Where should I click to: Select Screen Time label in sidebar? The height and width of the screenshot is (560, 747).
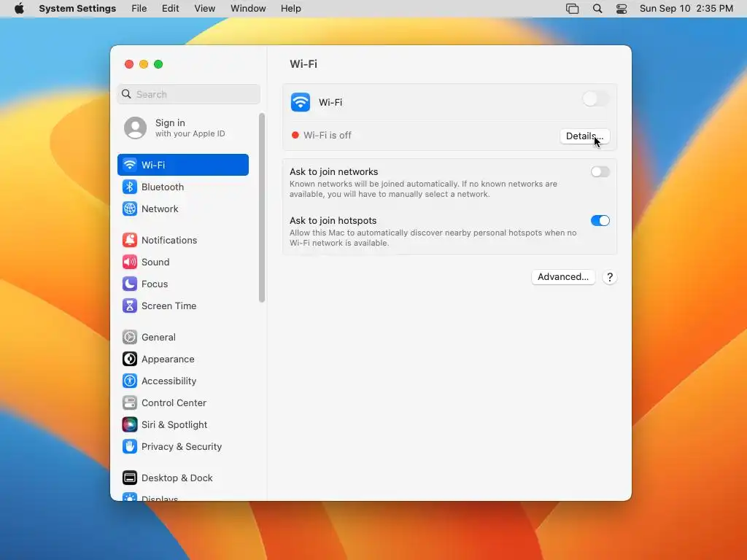pos(169,306)
